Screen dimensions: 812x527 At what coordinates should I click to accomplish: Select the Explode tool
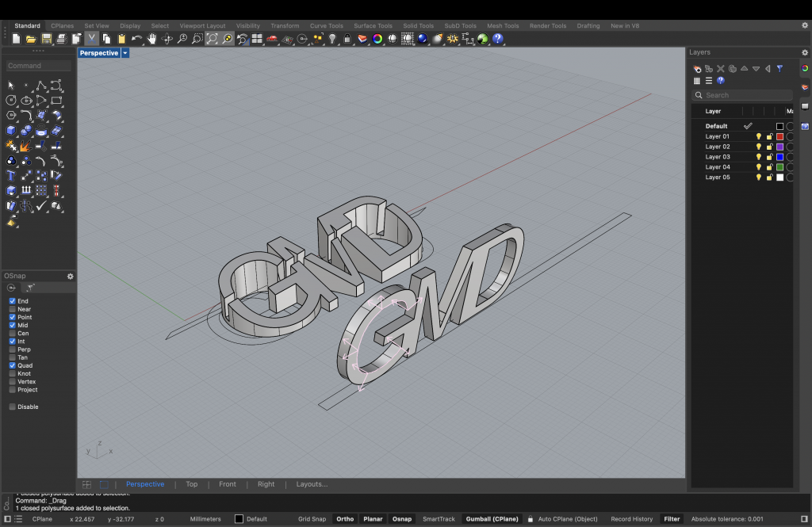pyautogui.click(x=26, y=146)
